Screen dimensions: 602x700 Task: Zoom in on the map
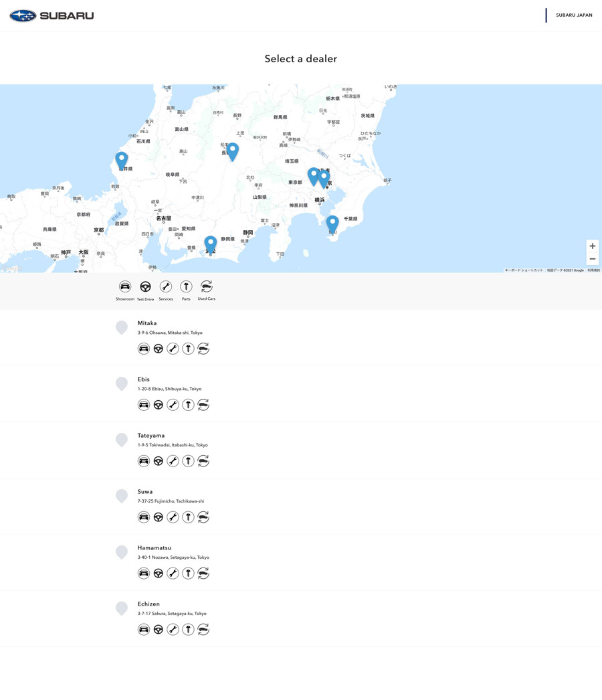click(x=592, y=246)
